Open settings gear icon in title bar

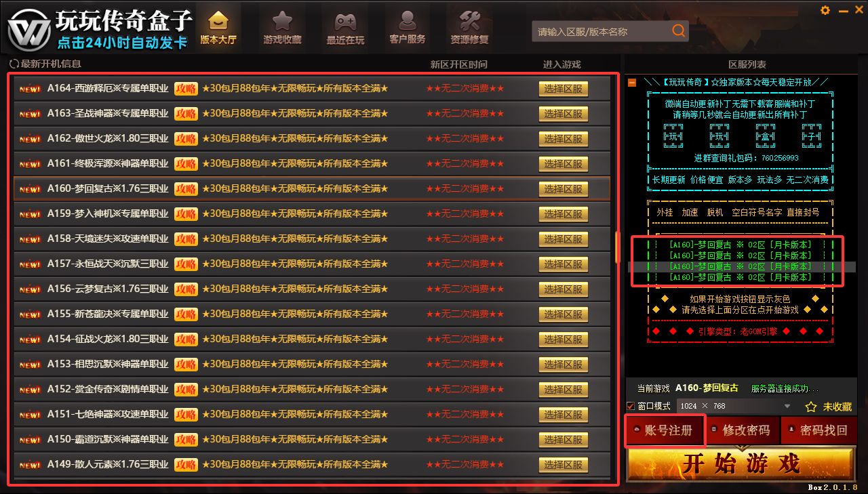coord(825,10)
